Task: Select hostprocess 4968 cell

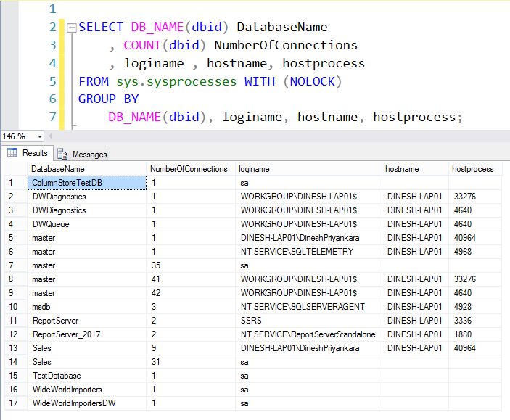Action: (x=475, y=252)
